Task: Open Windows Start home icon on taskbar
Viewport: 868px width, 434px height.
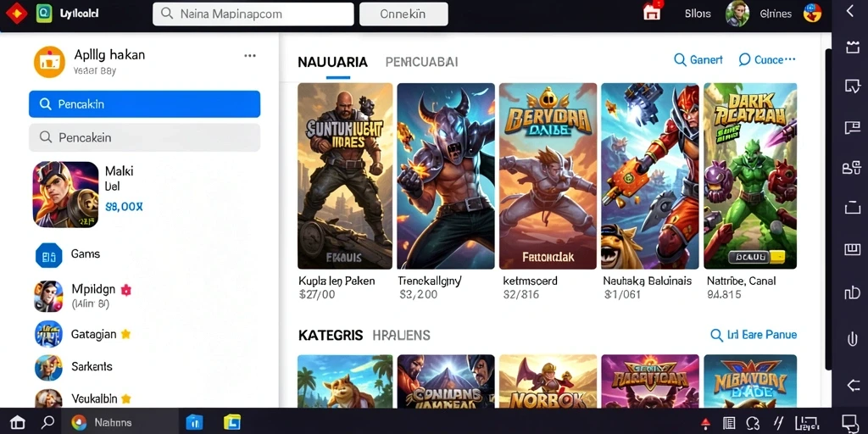Action: 17,422
